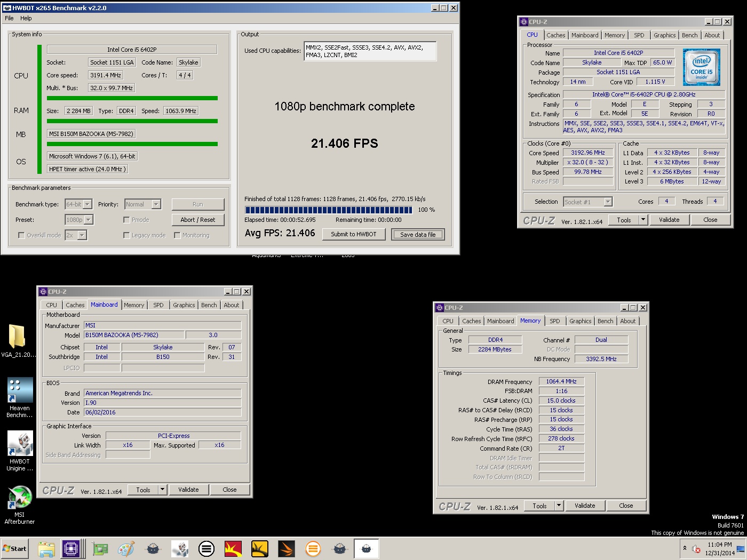The height and width of the screenshot is (560, 747).
Task: Open the Windows Start menu
Action: (x=14, y=548)
